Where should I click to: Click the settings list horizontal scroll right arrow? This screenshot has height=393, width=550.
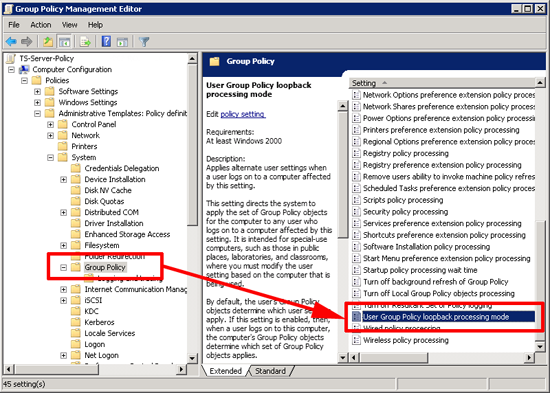[x=529, y=358]
